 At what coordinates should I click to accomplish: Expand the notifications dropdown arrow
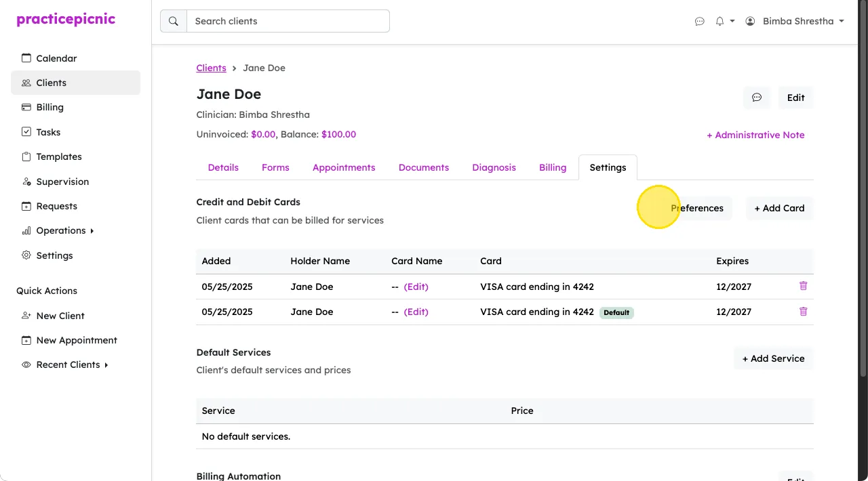pyautogui.click(x=732, y=22)
